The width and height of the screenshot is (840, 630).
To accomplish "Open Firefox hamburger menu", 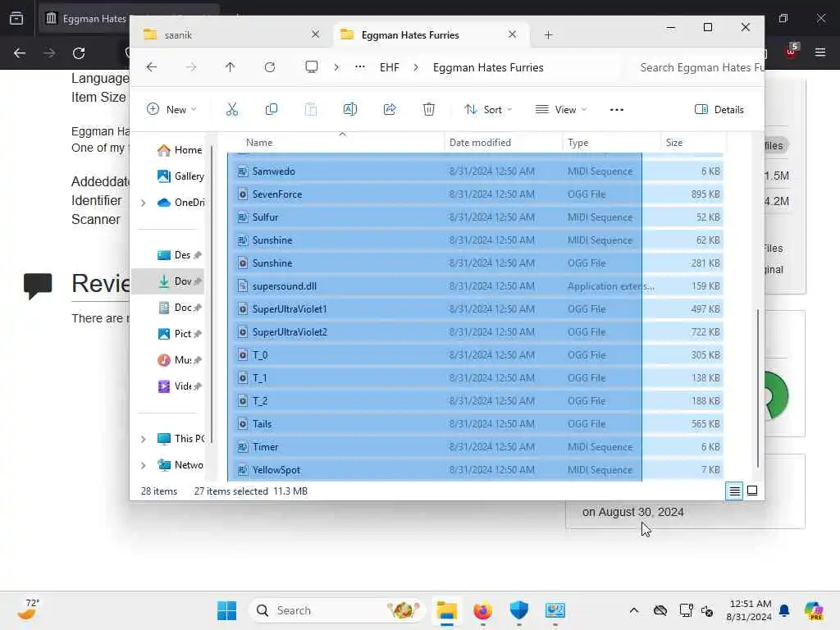I will coord(820,52).
